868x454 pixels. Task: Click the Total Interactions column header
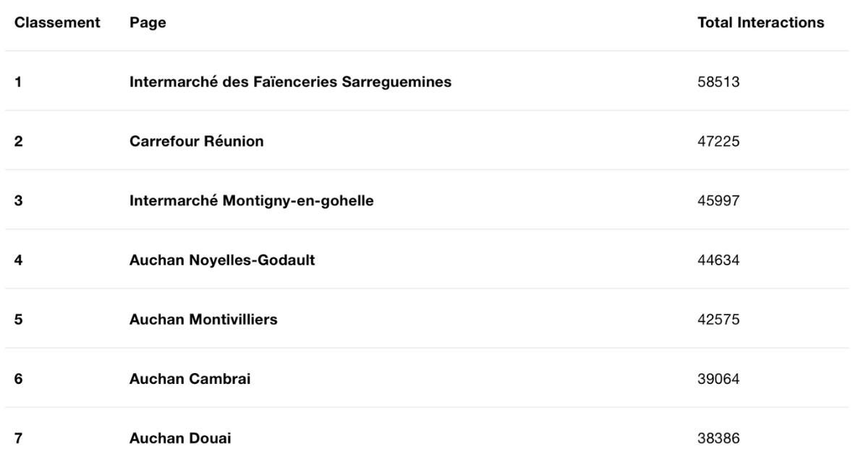[x=761, y=22]
